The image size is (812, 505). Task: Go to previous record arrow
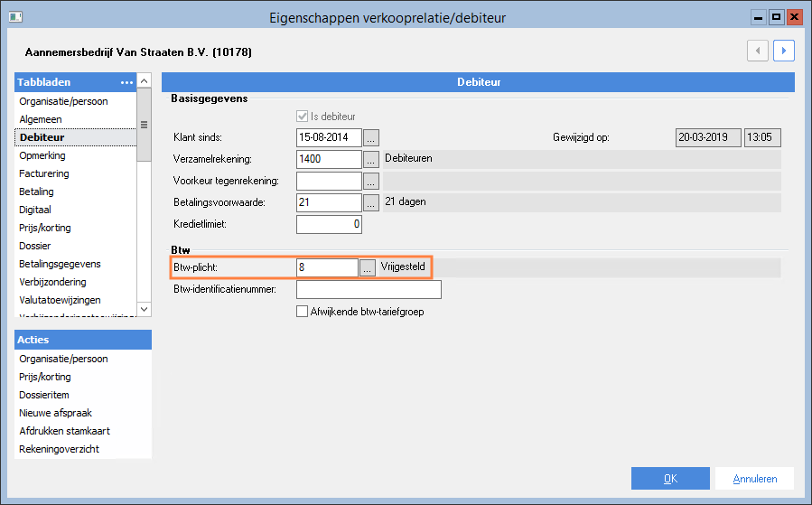coord(758,51)
